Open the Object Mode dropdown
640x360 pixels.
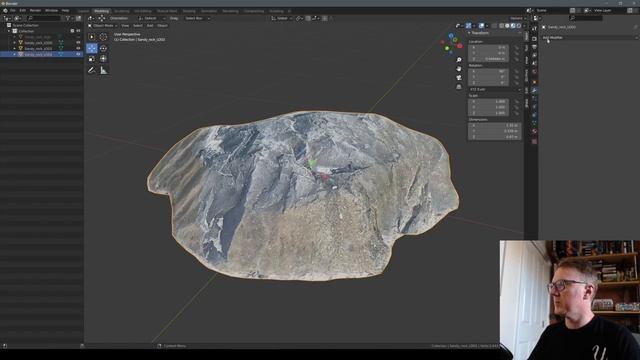[102, 26]
